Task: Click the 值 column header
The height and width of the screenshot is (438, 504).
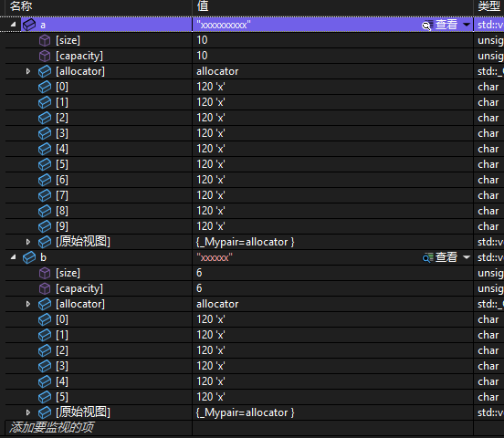Action: click(x=203, y=5)
